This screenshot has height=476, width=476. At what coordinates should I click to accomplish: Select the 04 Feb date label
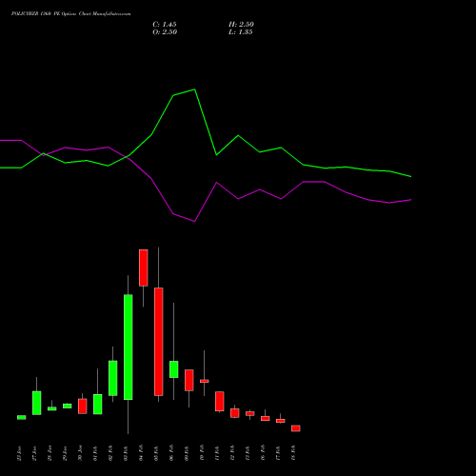pos(141,453)
